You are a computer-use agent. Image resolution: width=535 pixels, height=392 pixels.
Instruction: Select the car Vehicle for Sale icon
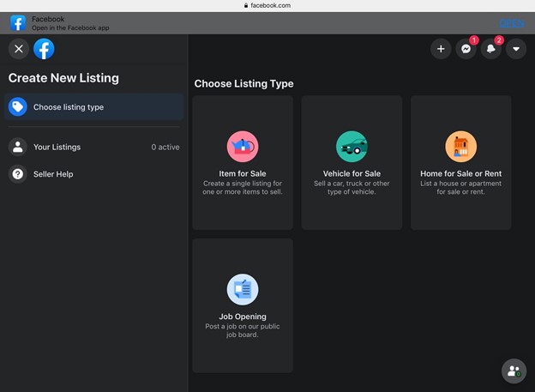[352, 147]
